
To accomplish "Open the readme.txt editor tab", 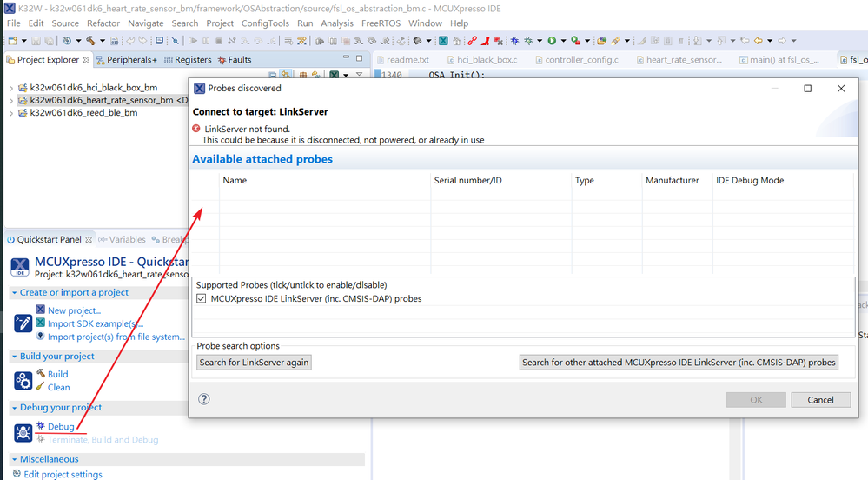I will point(402,60).
